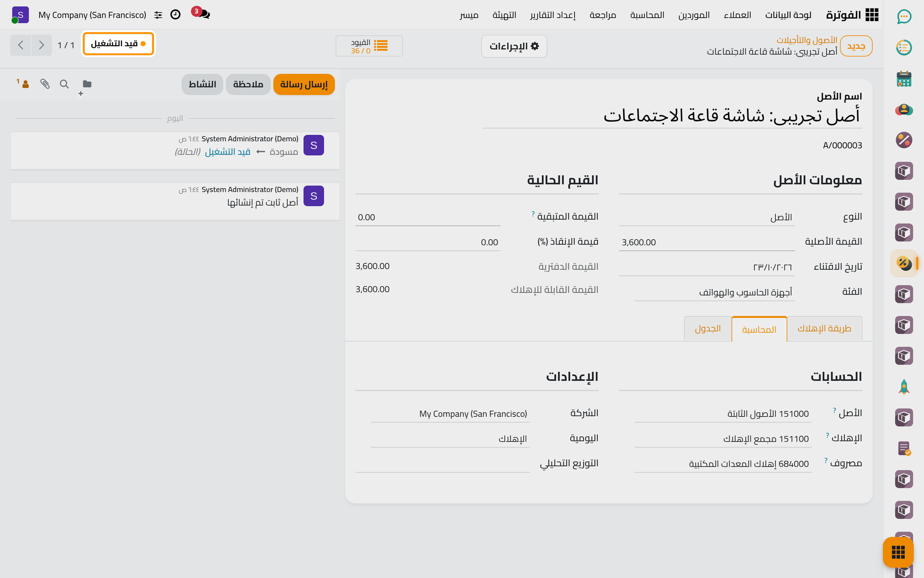Click الأصول والتأجيلات breadcrumb link
Image resolution: width=924 pixels, height=578 pixels.
807,40
